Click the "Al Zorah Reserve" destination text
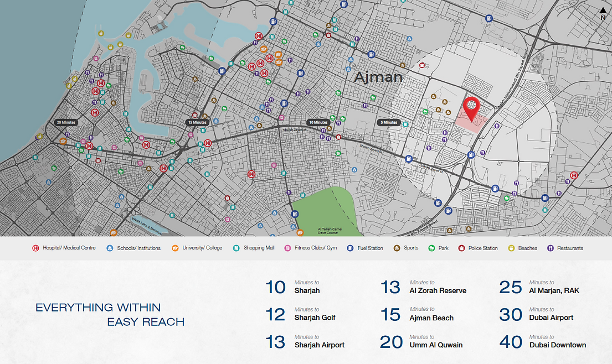This screenshot has width=612, height=364. [x=438, y=291]
